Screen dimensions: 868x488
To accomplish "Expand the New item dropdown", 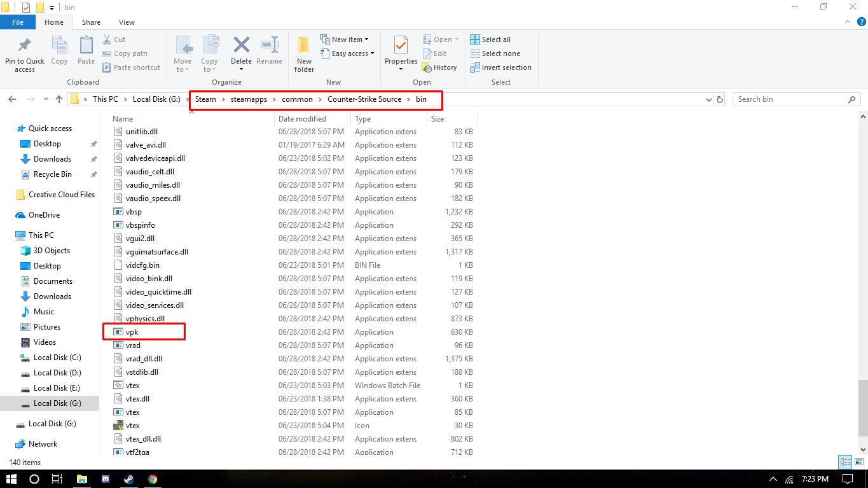I will pos(344,39).
